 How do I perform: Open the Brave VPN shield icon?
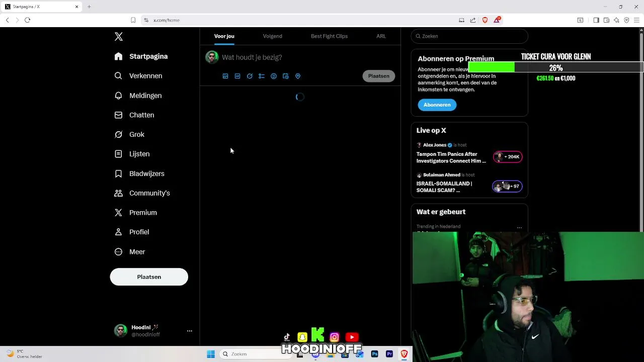[x=626, y=20]
